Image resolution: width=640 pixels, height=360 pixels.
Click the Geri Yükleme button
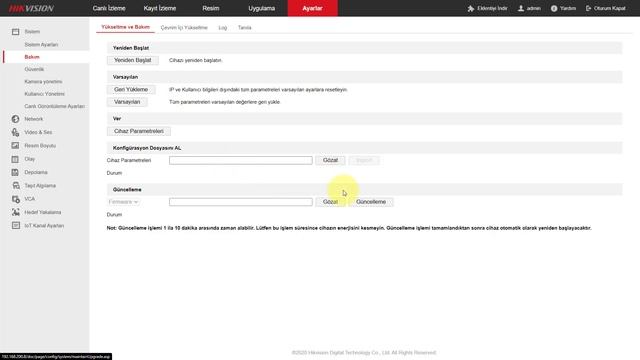(x=131, y=89)
